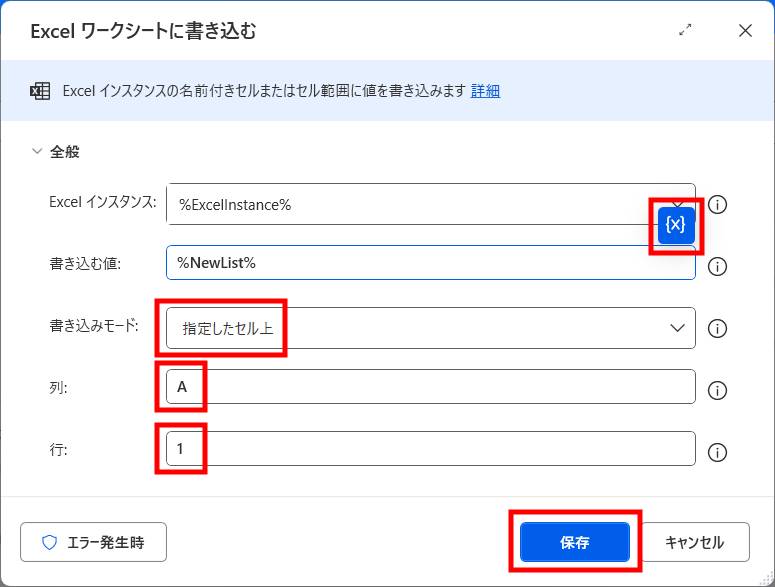
Task: Expand the dialog with the resize arrows icon
Action: coord(685,30)
